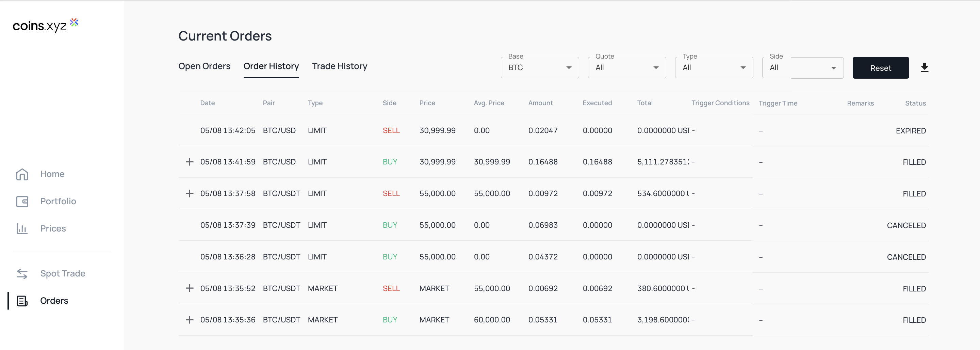Go to Spot Trade page

point(62,273)
